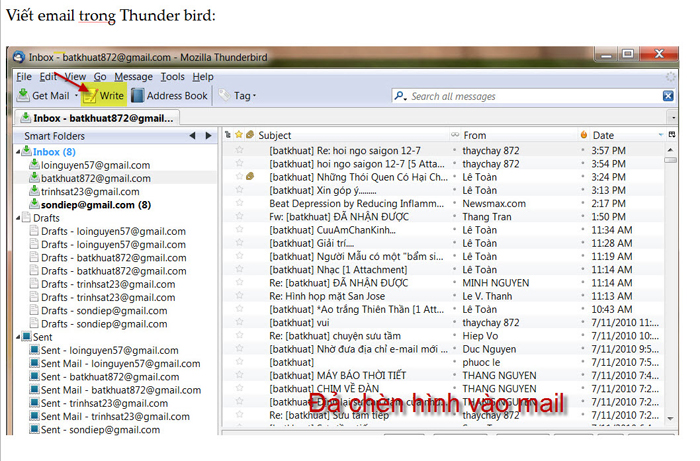Screen dimensions: 700x461
Task: Open the Edit menu
Action: click(48, 77)
